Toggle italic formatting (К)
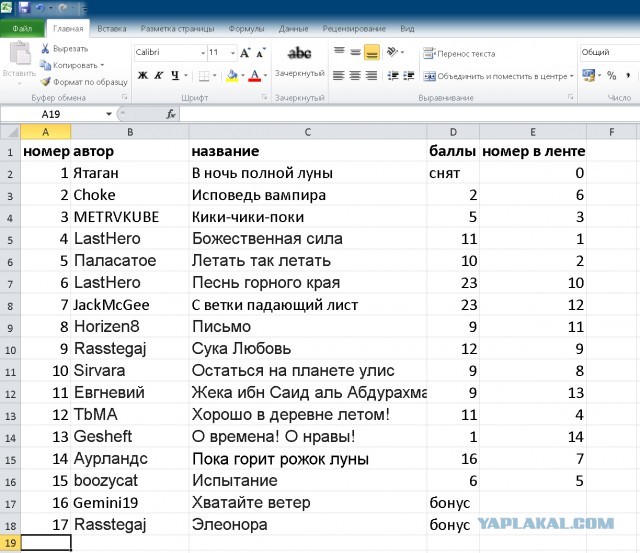Viewport: 640px width, 553px height. [x=158, y=75]
